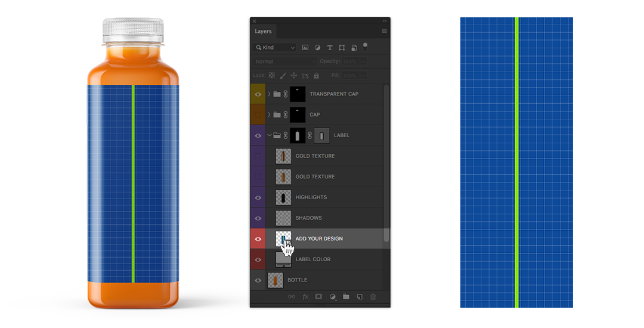Lock transparent pixels icon

pos(272,76)
